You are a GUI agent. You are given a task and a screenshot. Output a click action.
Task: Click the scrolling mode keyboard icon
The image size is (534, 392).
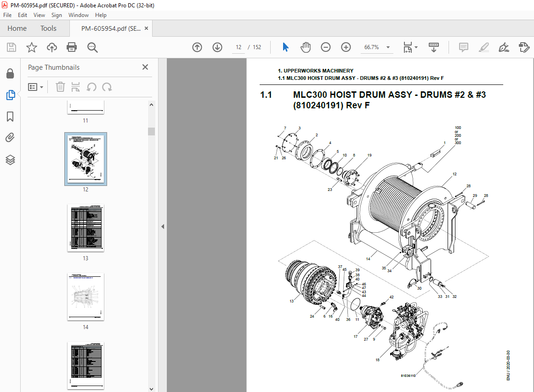point(433,47)
